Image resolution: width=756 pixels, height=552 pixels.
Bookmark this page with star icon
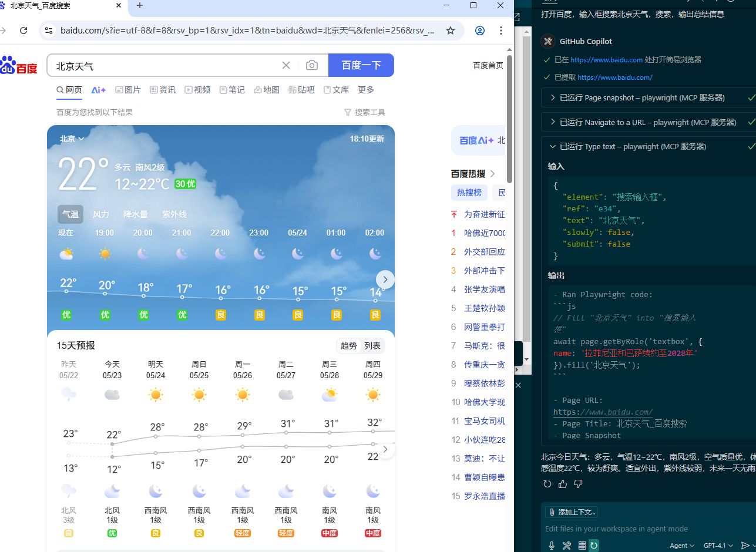pos(451,31)
